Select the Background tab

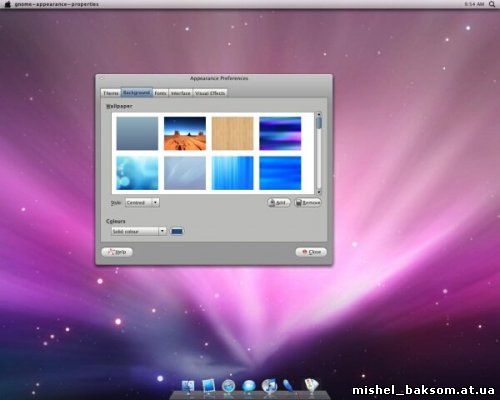click(136, 92)
